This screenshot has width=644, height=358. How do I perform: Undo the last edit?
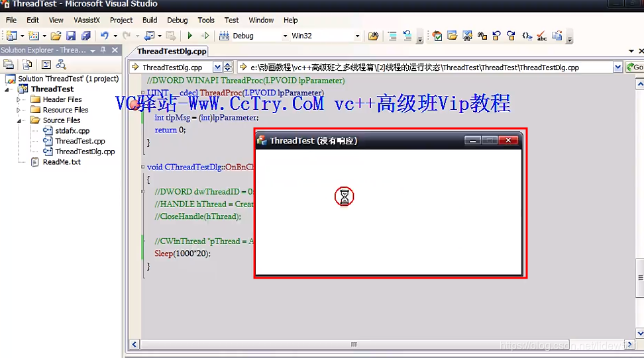(x=105, y=36)
